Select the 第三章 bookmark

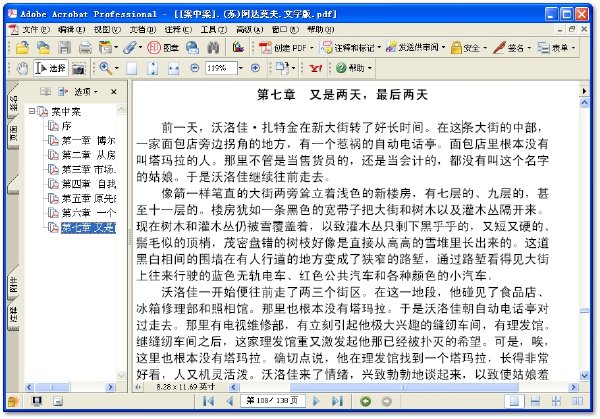[x=88, y=169]
